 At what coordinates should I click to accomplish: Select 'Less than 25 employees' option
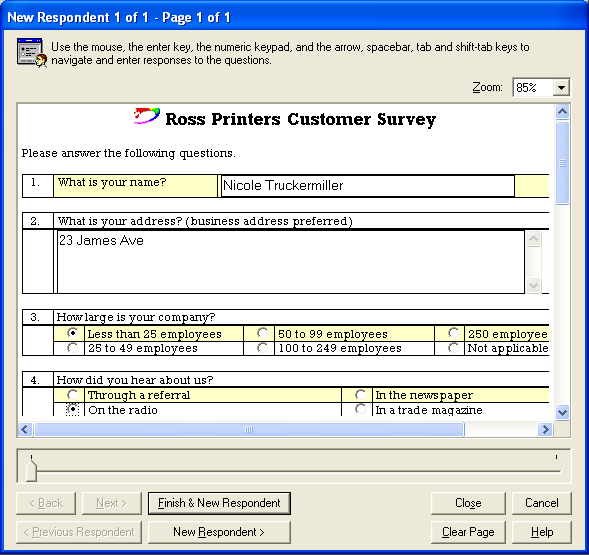pyautogui.click(x=72, y=333)
